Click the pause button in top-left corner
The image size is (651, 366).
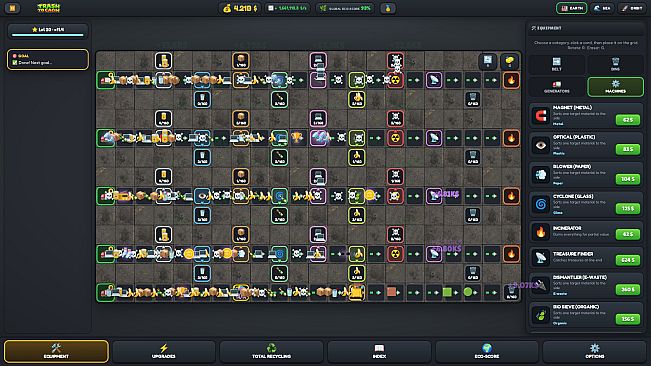[x=12, y=8]
